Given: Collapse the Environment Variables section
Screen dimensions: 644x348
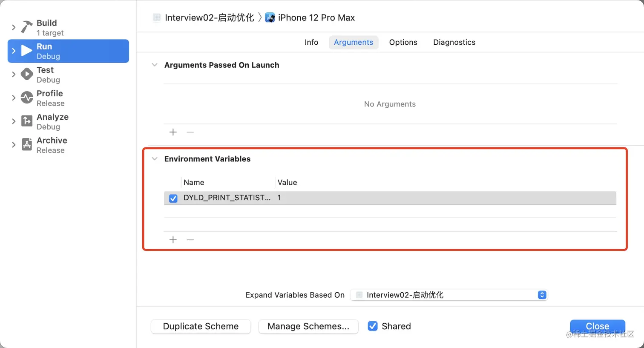Looking at the screenshot, I should (155, 159).
